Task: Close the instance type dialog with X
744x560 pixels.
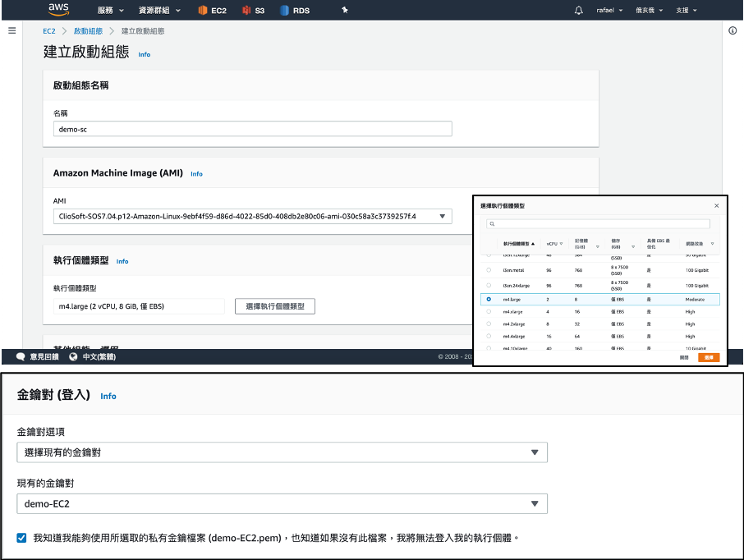Action: [x=716, y=205]
